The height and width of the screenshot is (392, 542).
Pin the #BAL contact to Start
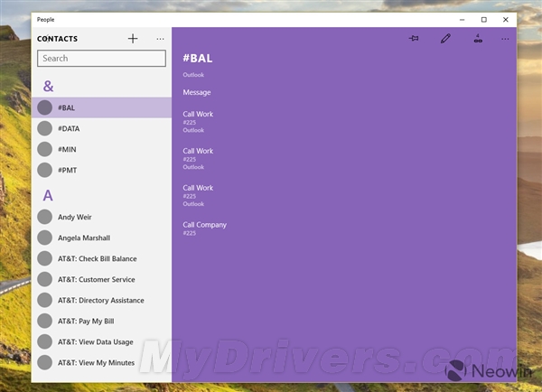coord(414,39)
